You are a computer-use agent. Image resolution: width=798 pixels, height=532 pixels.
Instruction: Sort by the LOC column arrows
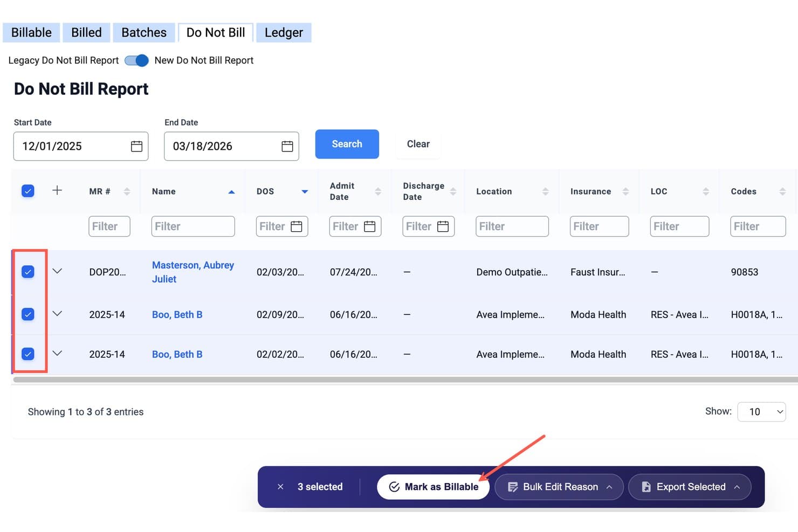(706, 191)
